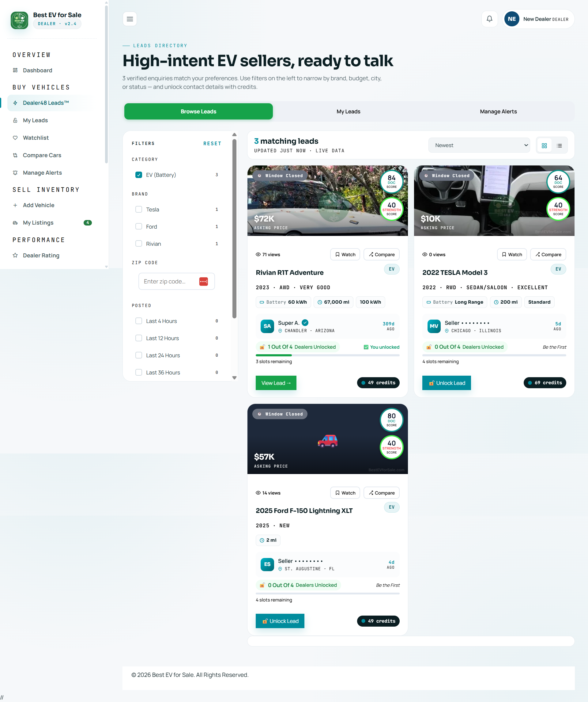Open the Newest sort dropdown
588x702 pixels.
[479, 145]
